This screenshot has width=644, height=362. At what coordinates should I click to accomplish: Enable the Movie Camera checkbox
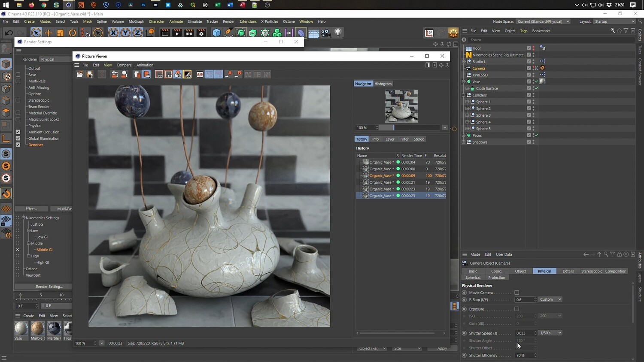point(516,293)
